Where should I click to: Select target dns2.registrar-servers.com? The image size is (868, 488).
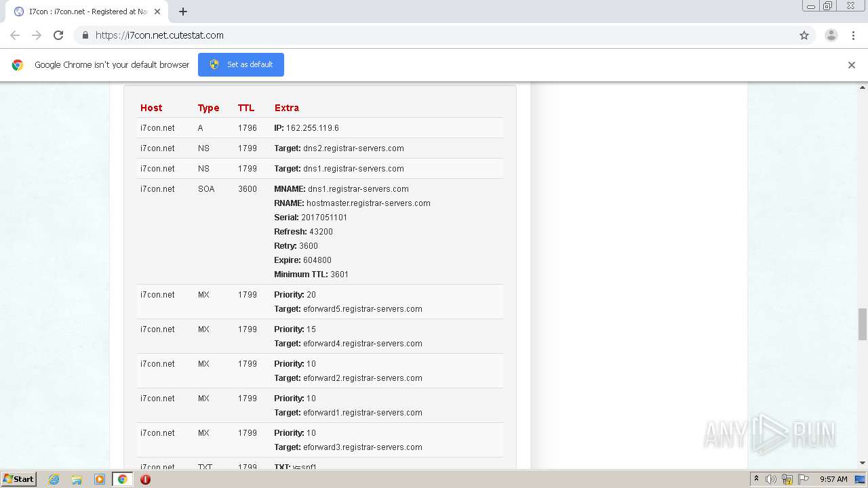[353, 148]
